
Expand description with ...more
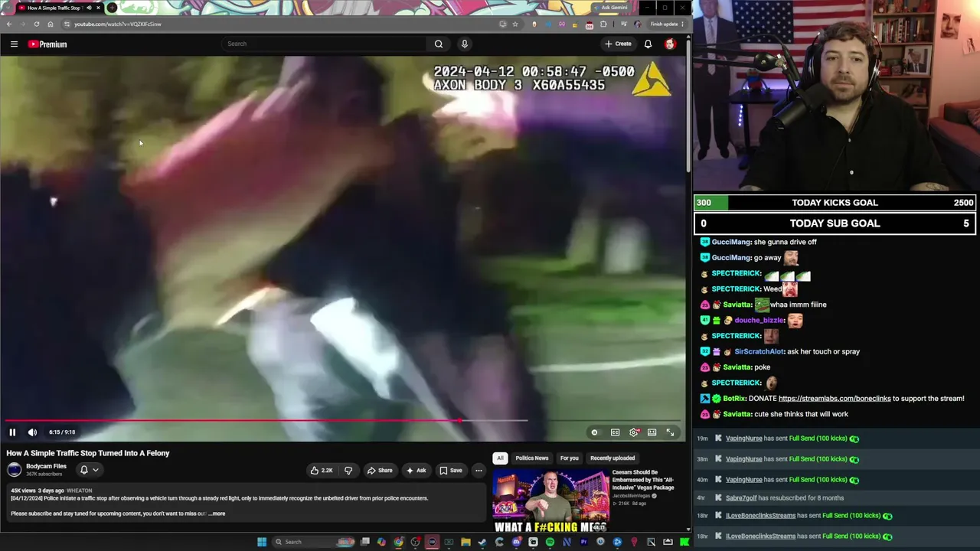[217, 514]
